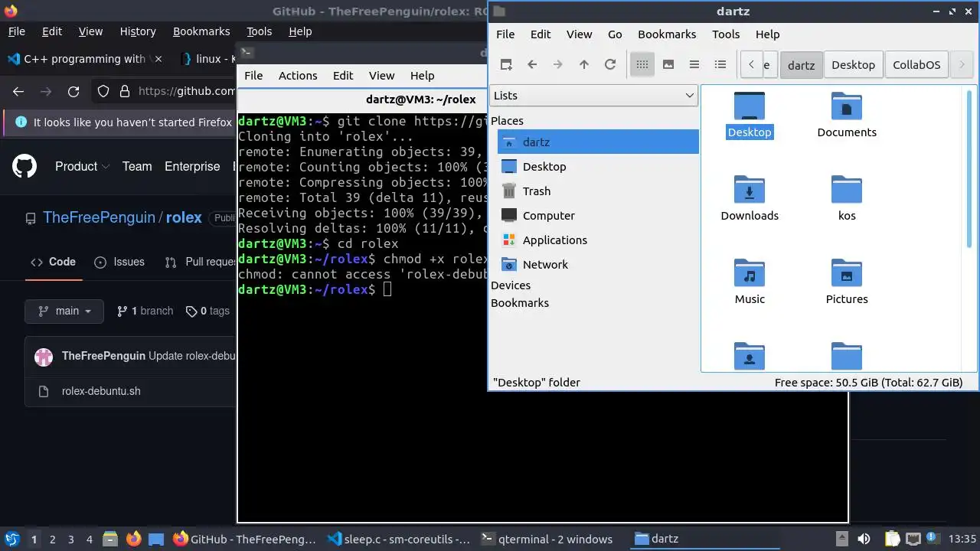The height and width of the screenshot is (551, 980).
Task: Select the Desktop folder icon
Action: click(x=750, y=115)
